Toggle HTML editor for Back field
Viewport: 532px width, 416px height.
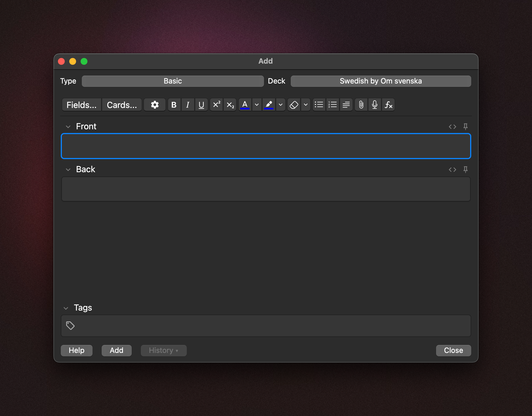pos(453,170)
